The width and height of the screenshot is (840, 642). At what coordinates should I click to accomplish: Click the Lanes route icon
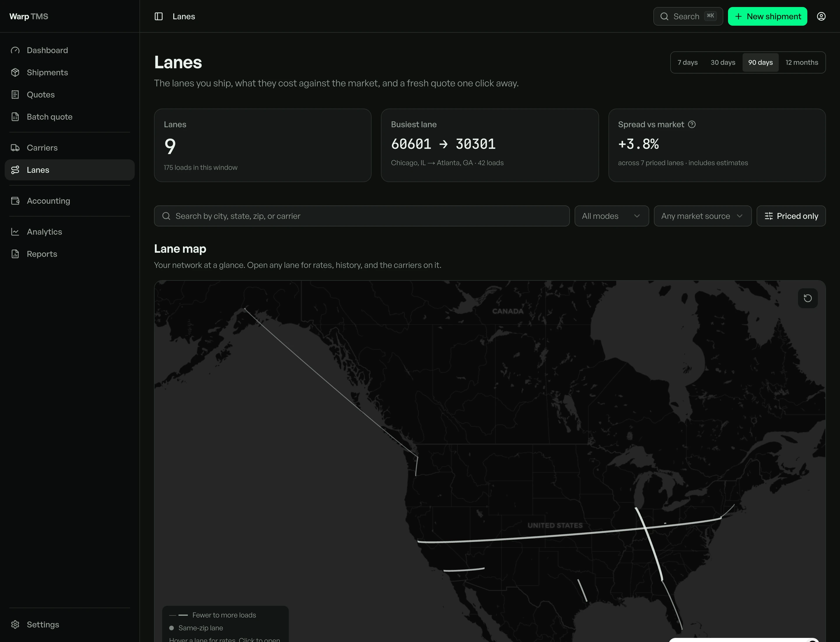coord(15,170)
